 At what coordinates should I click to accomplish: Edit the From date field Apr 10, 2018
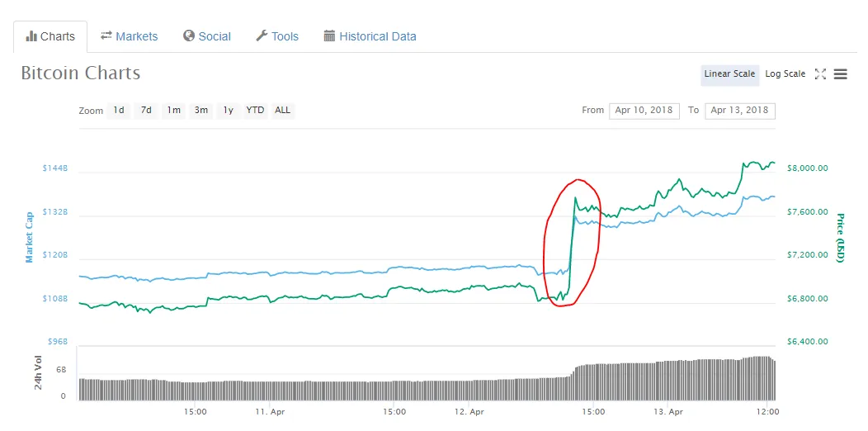coord(644,111)
